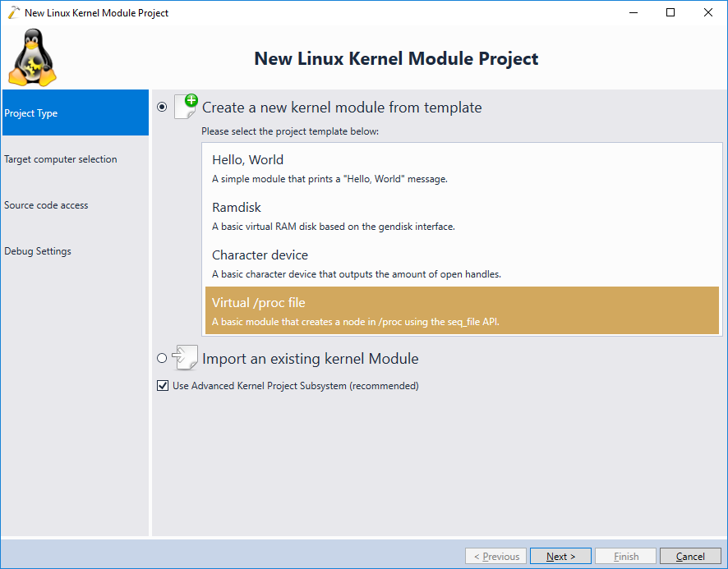The image size is (728, 569).
Task: Go to Target computer selection step
Action: (x=76, y=158)
